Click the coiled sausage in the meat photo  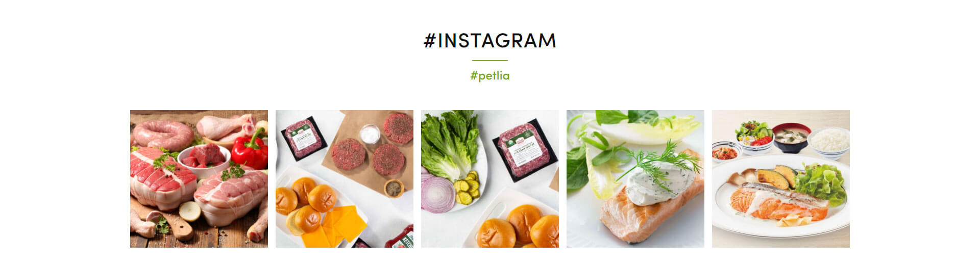point(162,134)
